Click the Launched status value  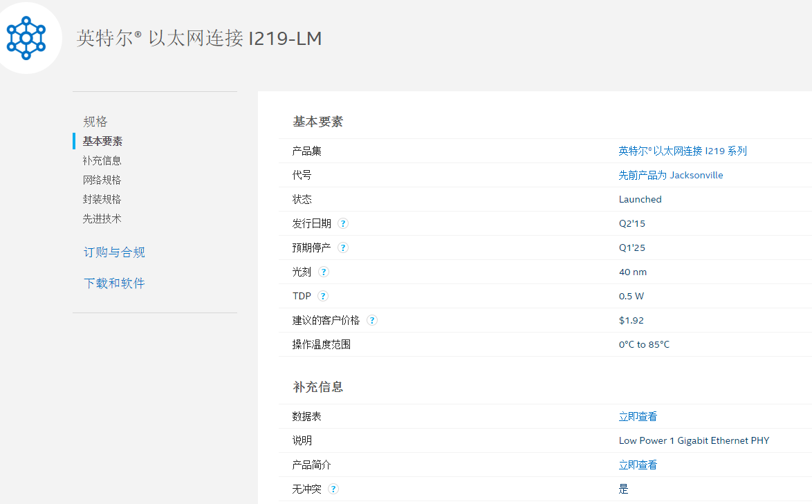click(640, 199)
